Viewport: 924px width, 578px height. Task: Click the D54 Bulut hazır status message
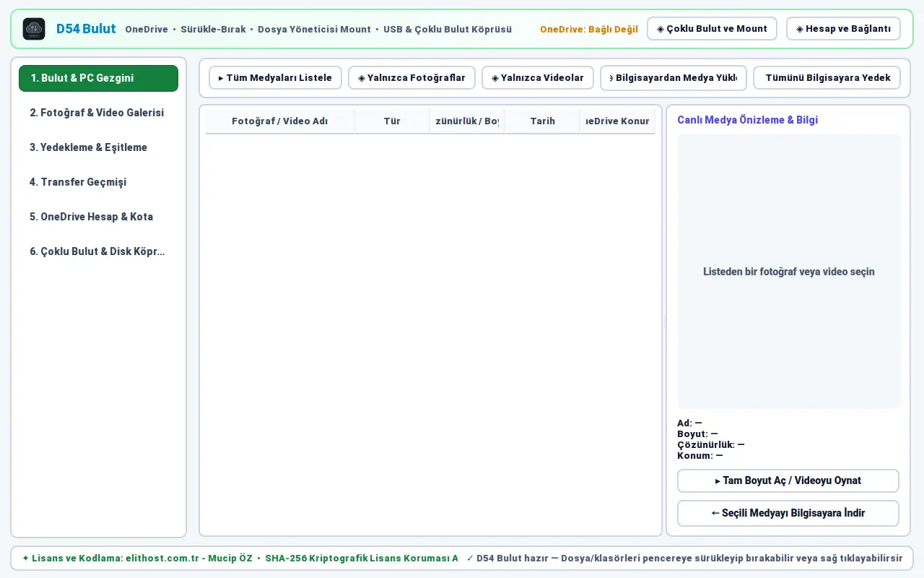tap(685, 558)
